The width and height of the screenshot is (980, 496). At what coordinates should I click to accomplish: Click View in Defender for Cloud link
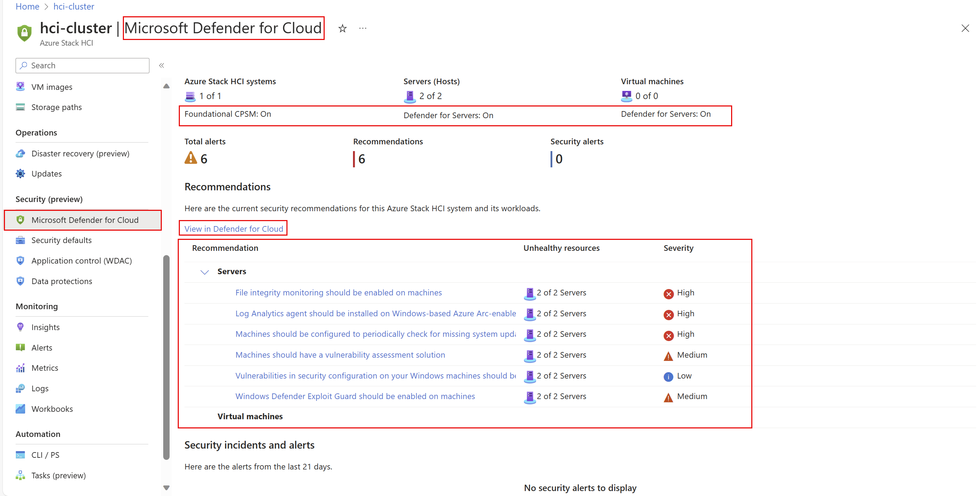234,229
